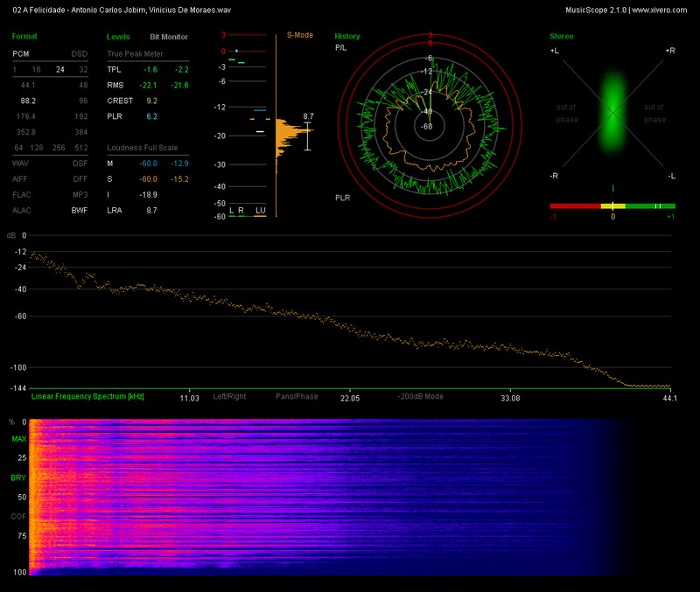Click the spectrogram display
Screen dimensions: 700x592
[349, 497]
